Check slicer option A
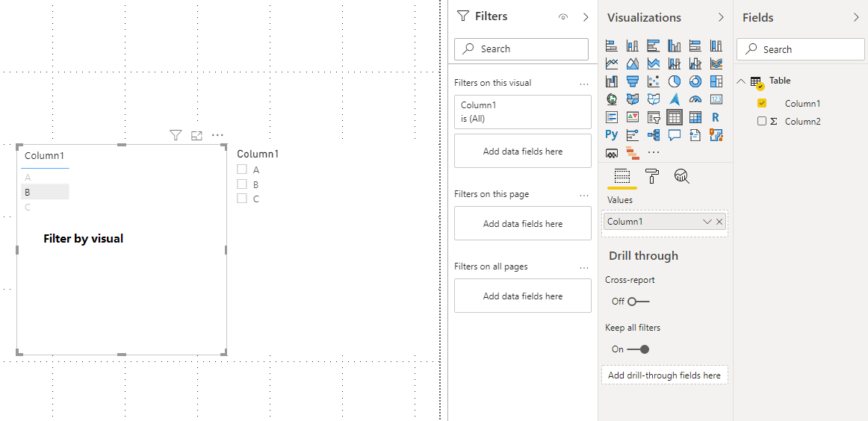 click(x=242, y=169)
